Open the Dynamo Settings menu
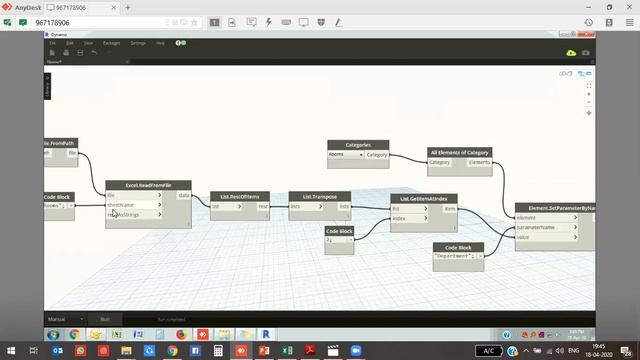This screenshot has height=360, width=640. click(138, 43)
